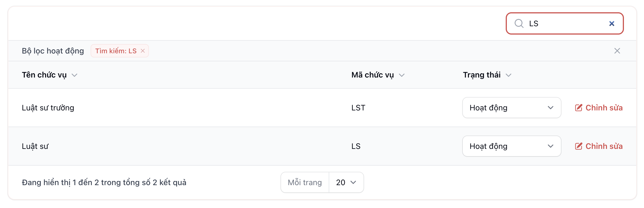Click edit pencil icon for Luật sư
This screenshot has height=208, width=644.
578,146
